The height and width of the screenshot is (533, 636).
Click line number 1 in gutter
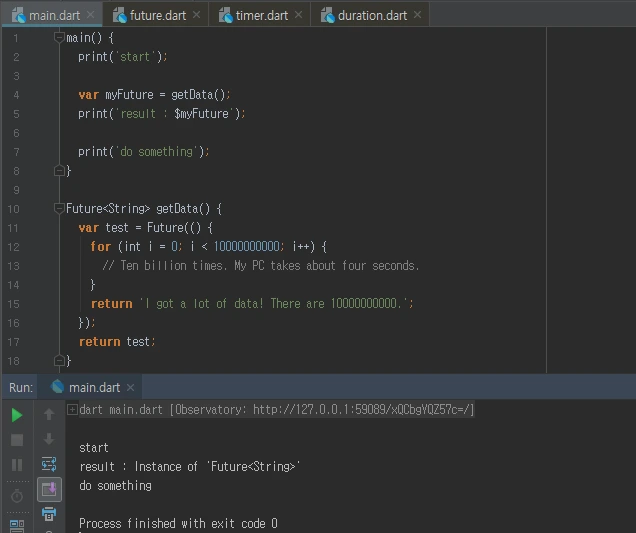pos(16,38)
